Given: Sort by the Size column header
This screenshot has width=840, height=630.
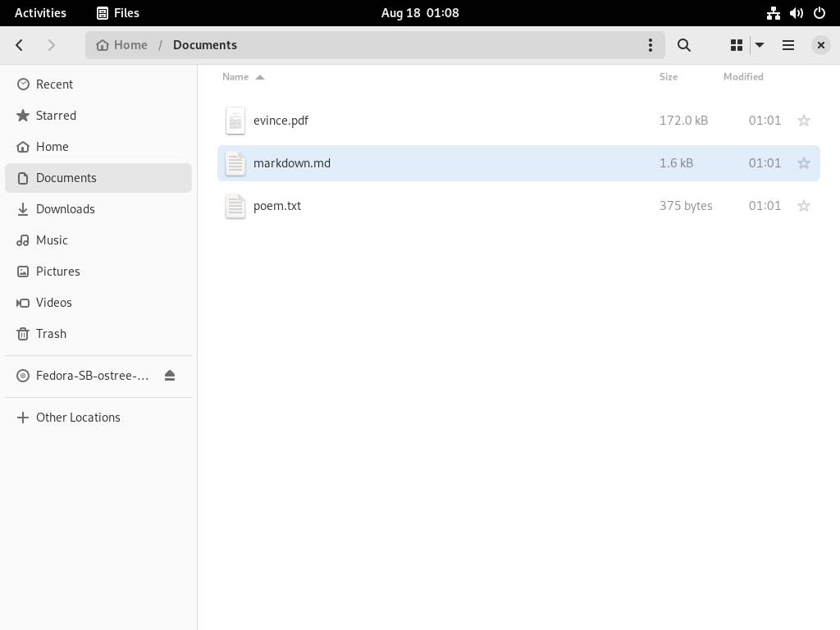Looking at the screenshot, I should click(x=669, y=76).
